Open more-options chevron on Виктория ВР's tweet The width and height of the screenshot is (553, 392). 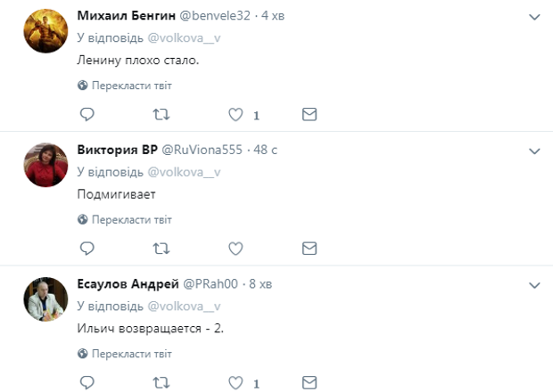[534, 151]
